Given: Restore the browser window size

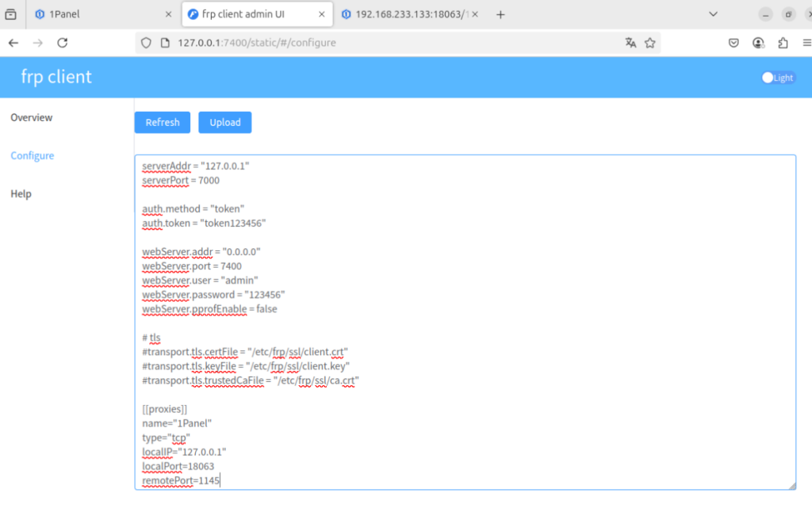Looking at the screenshot, I should [788, 14].
